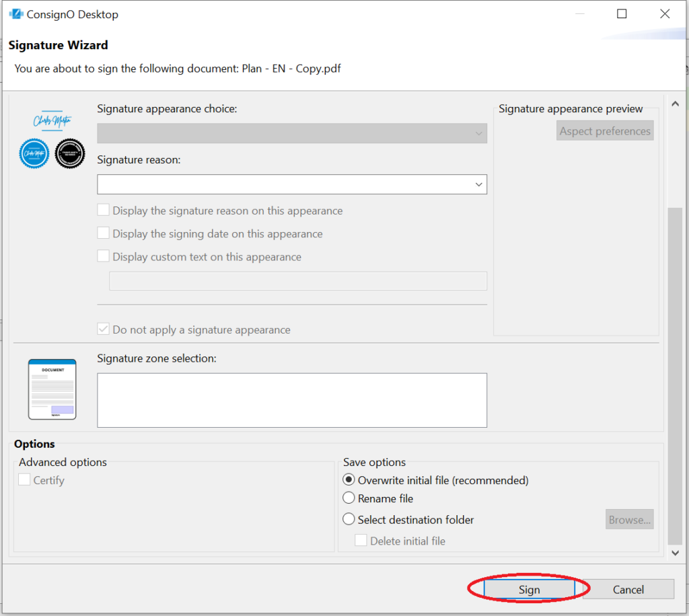Check the display custom text option

coord(103,256)
